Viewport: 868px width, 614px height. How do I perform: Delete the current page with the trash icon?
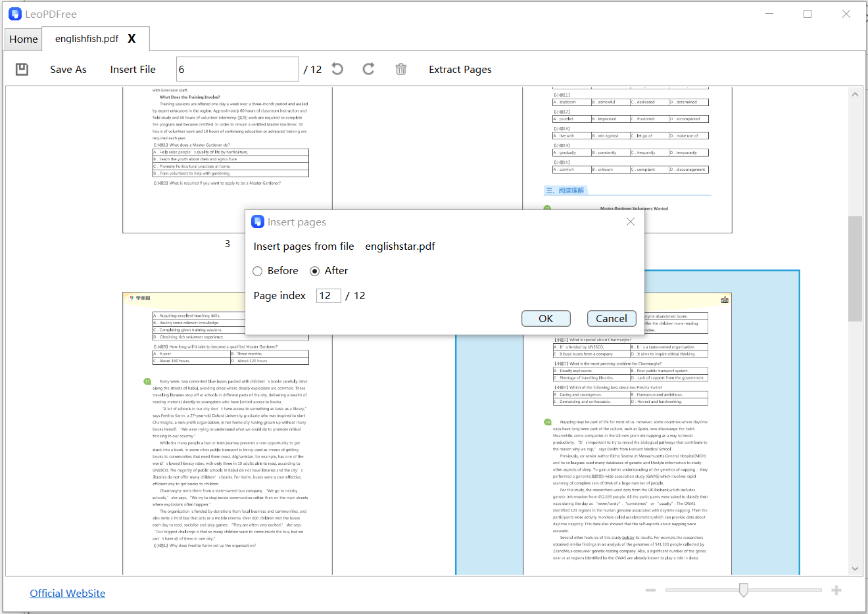(401, 68)
